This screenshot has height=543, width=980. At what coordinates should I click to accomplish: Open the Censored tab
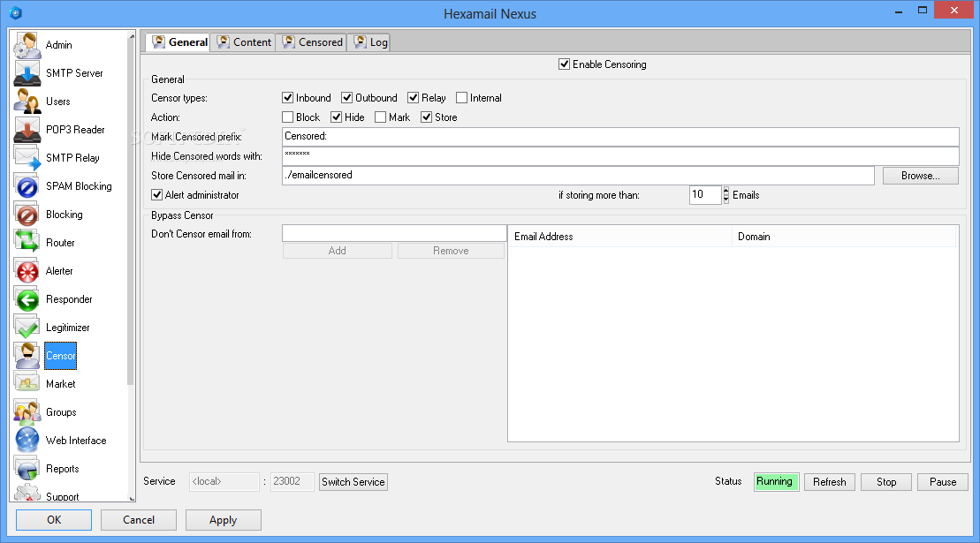pos(312,41)
